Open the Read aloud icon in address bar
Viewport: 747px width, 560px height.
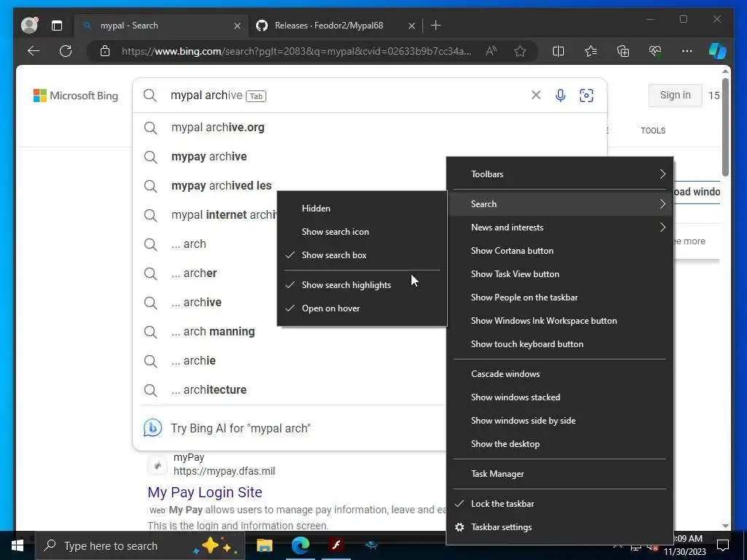(x=491, y=51)
